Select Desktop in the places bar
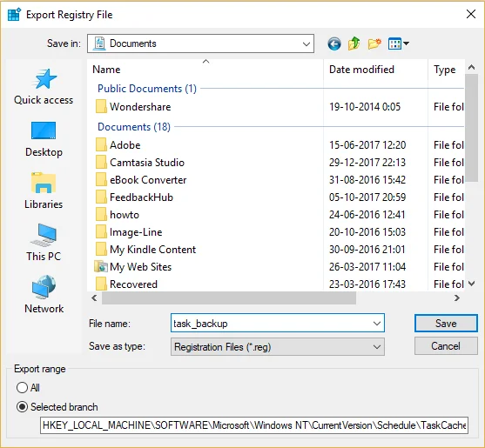 point(44,139)
